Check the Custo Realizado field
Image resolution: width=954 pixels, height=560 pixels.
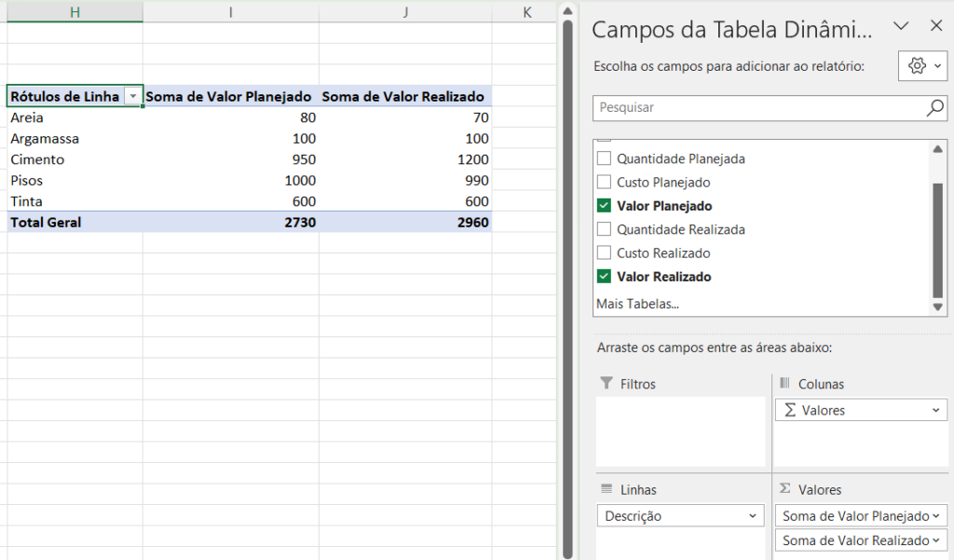pyautogui.click(x=604, y=253)
